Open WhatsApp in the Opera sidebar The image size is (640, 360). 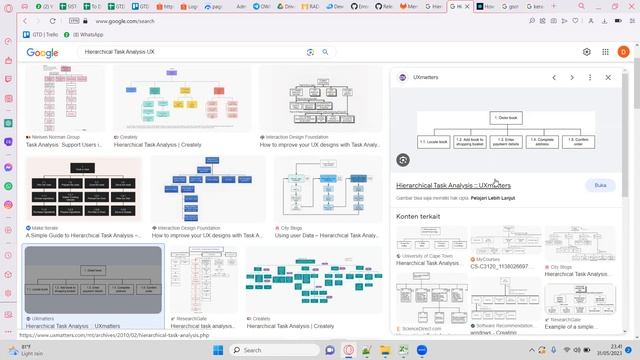coord(8,186)
